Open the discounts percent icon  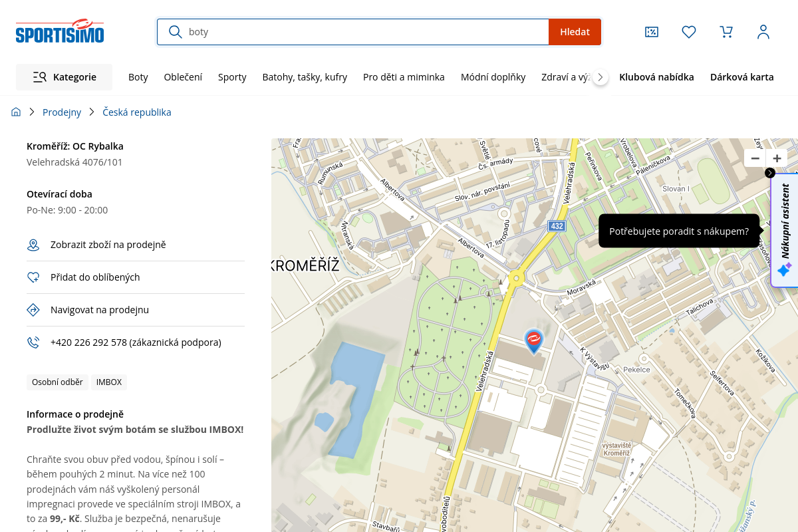[652, 32]
